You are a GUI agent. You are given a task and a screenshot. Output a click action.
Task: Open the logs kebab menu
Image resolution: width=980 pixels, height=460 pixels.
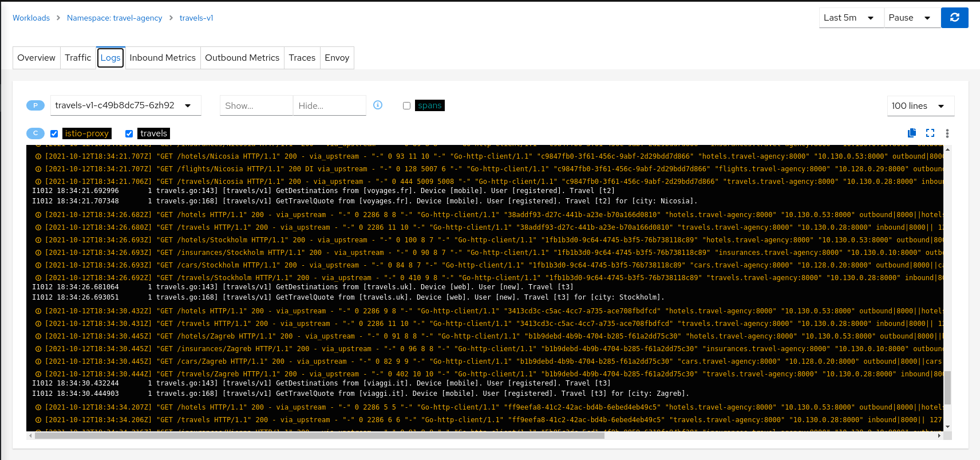pos(947,133)
